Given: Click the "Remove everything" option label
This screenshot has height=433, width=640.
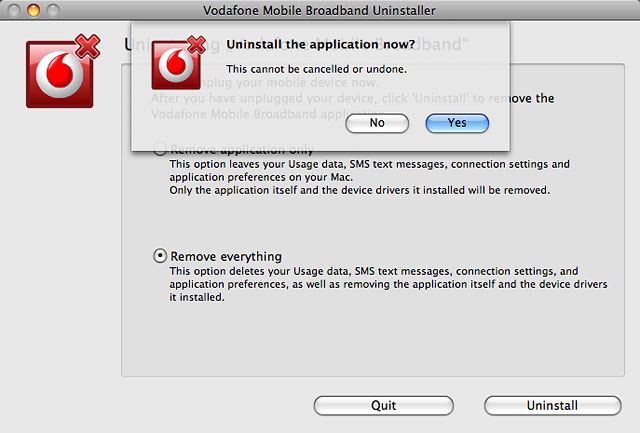Looking at the screenshot, I should point(226,256).
